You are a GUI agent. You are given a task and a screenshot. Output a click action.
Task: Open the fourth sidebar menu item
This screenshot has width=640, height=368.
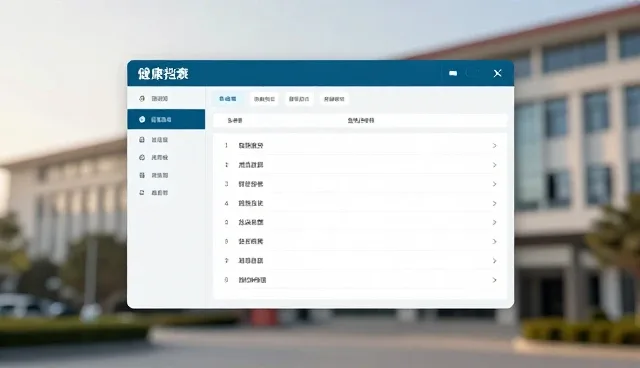tap(166, 157)
